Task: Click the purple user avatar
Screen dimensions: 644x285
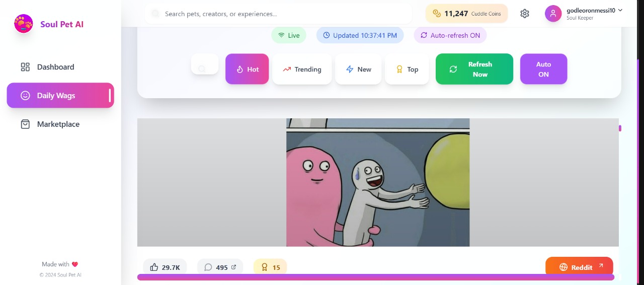Action: (553, 14)
